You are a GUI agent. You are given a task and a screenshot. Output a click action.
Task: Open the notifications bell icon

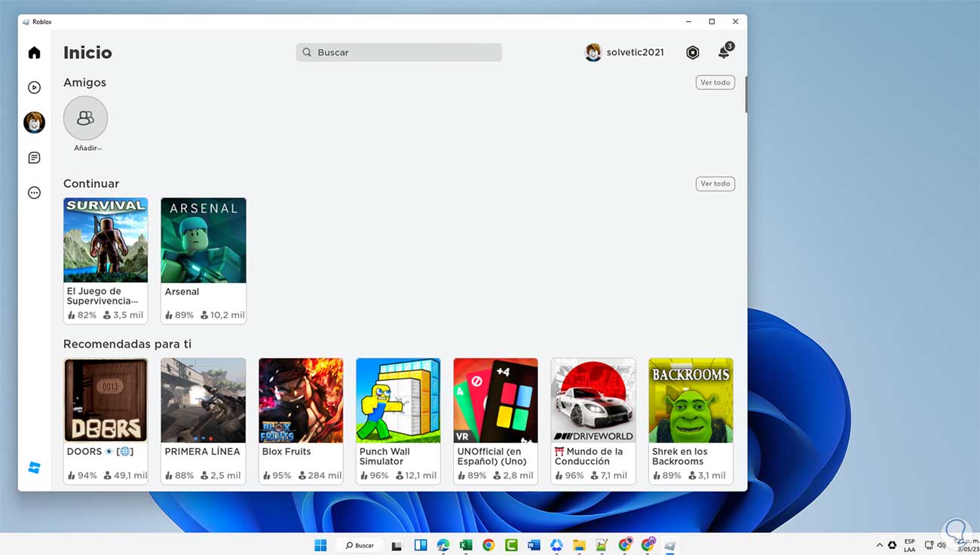click(724, 52)
